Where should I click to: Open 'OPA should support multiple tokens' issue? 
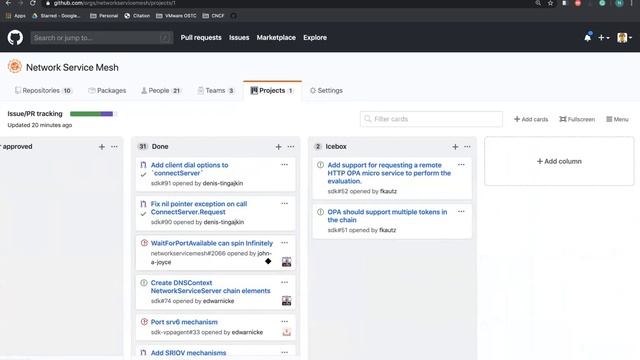387,216
